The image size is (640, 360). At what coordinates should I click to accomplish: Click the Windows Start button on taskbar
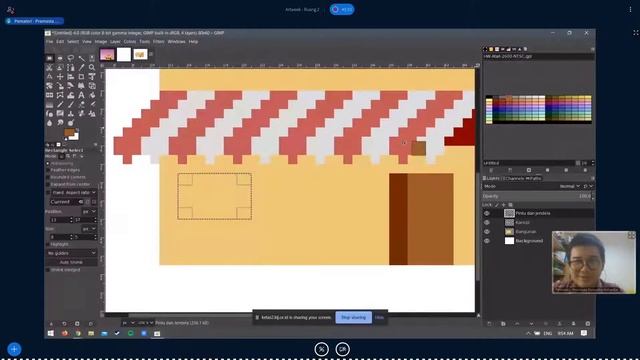[x=51, y=333]
